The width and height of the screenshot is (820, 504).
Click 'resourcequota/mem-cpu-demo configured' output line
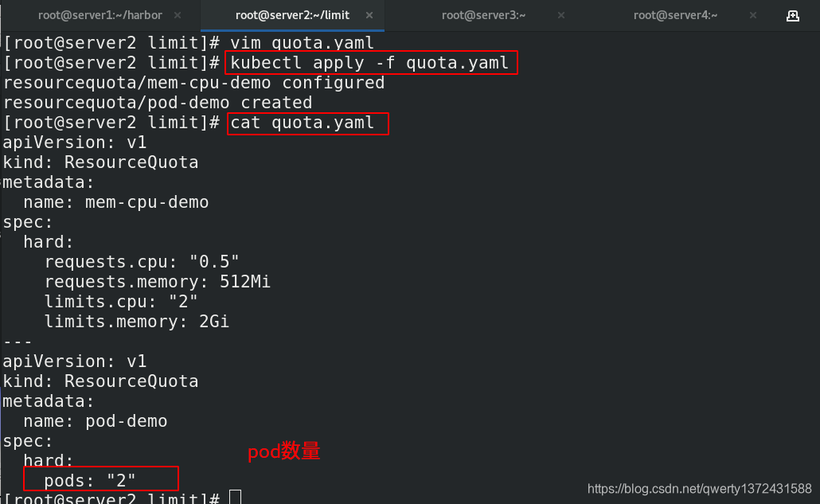(x=194, y=83)
